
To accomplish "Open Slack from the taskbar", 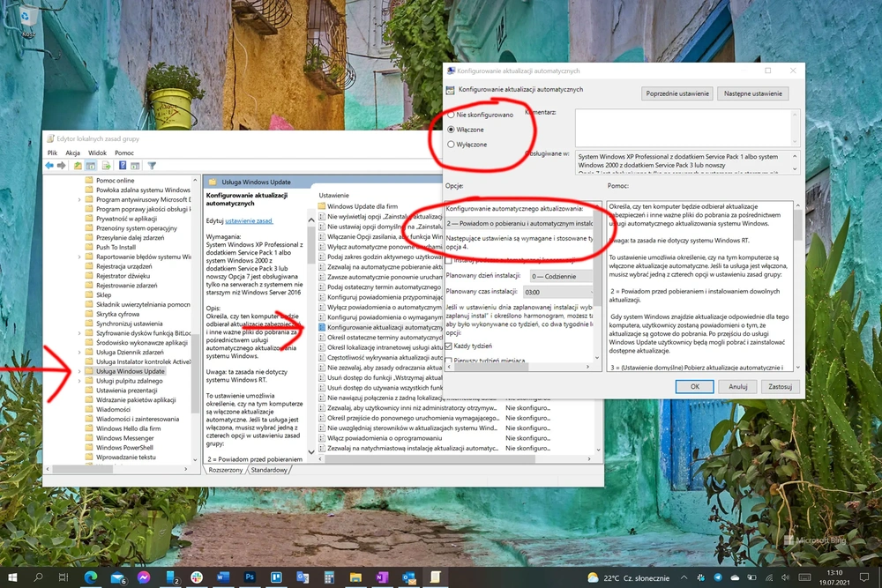I will tap(197, 577).
